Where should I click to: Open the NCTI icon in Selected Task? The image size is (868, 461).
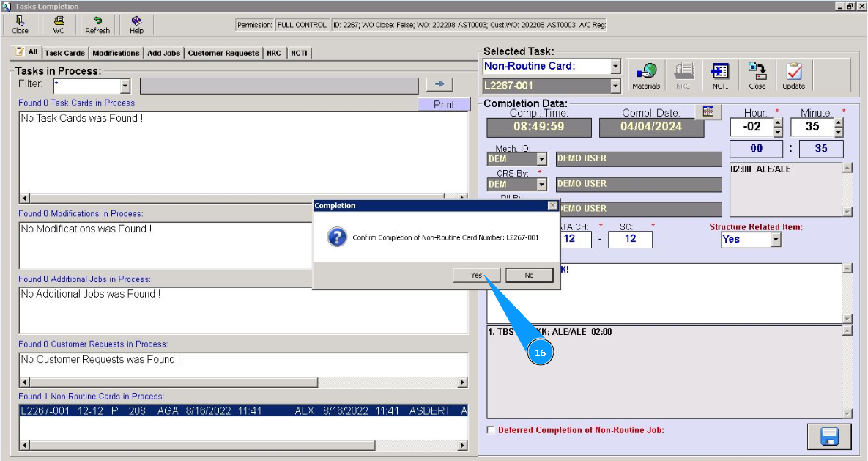[720, 75]
